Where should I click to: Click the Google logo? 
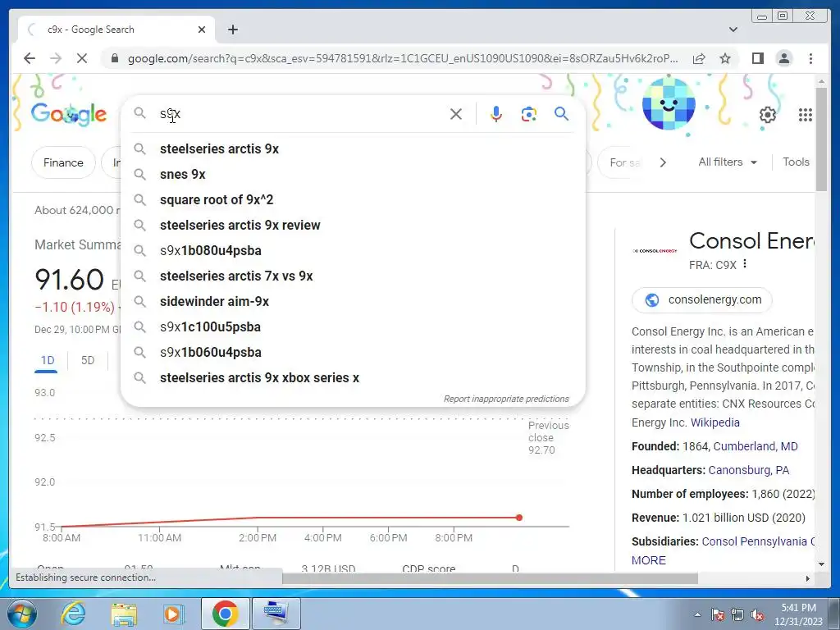coord(69,114)
